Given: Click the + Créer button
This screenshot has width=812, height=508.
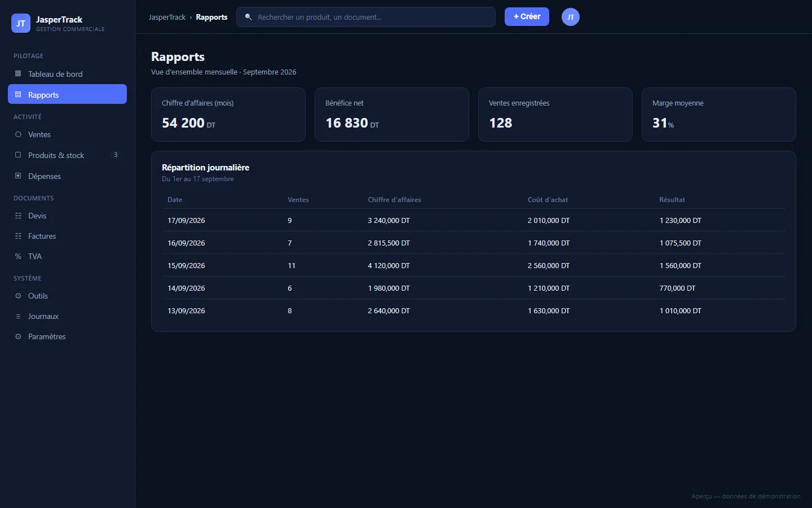Looking at the screenshot, I should [x=527, y=16].
